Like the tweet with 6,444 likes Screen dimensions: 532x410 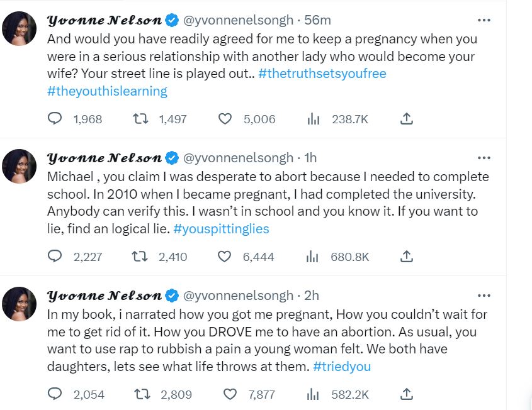tap(225, 256)
